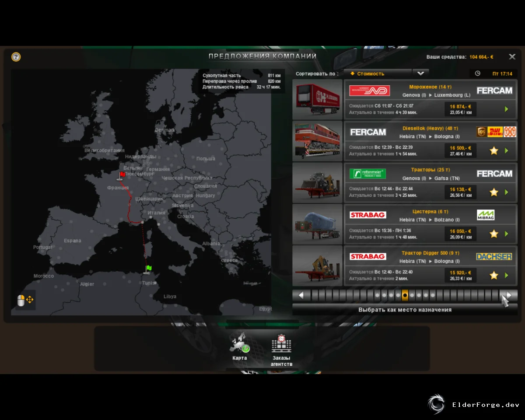The height and width of the screenshot is (420, 525).
Task: Expand the Трактор Digger 500 job green arrow
Action: 507,275
